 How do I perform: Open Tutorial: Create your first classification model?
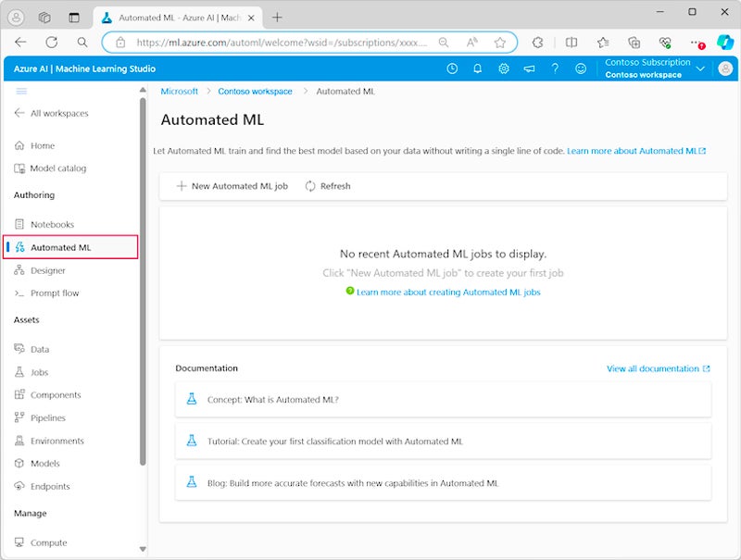click(x=443, y=441)
